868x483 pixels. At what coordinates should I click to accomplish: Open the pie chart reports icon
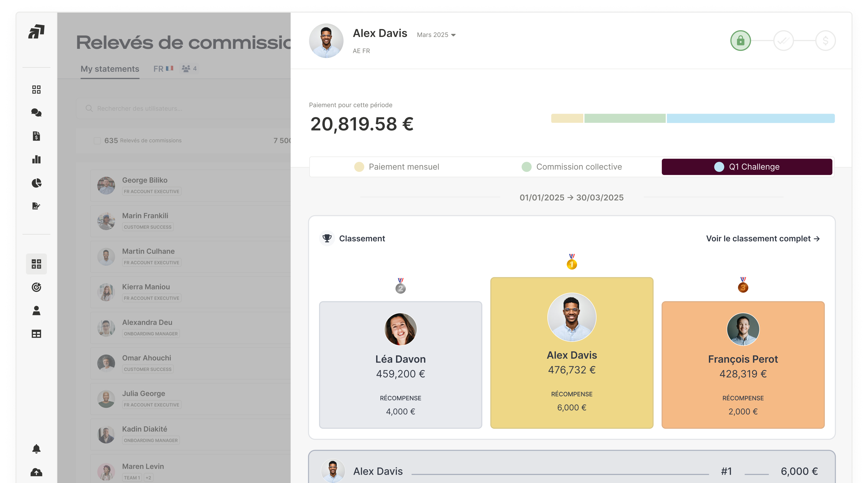36,183
